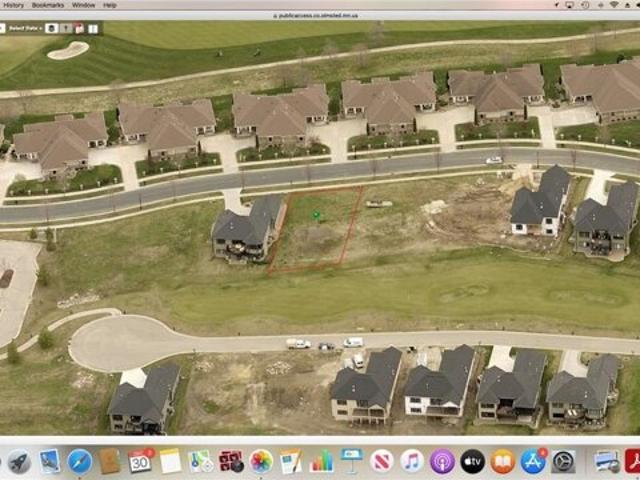
Task: Switch to Safari in the dock
Action: pos(80,461)
